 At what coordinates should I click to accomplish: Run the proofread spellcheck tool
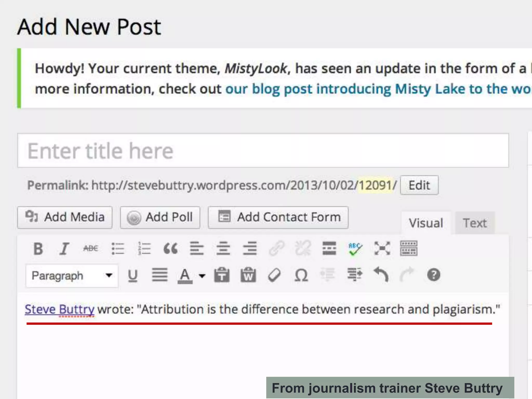coord(355,249)
